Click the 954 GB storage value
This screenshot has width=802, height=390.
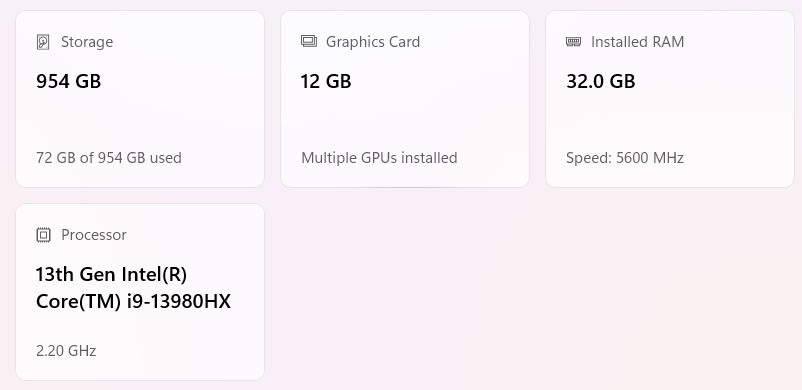point(69,81)
